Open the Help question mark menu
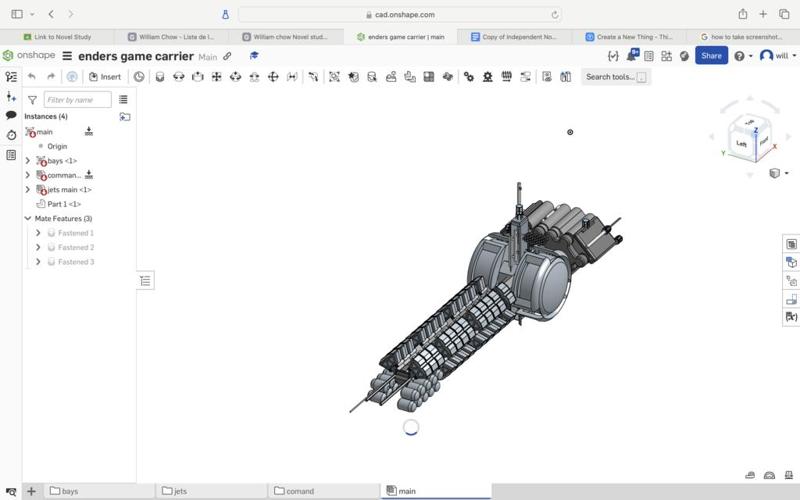This screenshot has height=500, width=800. 743,56
